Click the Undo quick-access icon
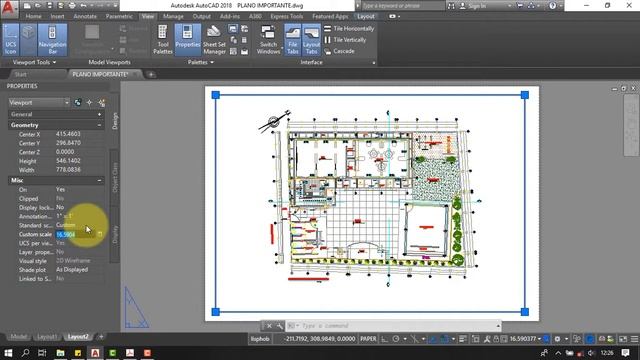 83,6
